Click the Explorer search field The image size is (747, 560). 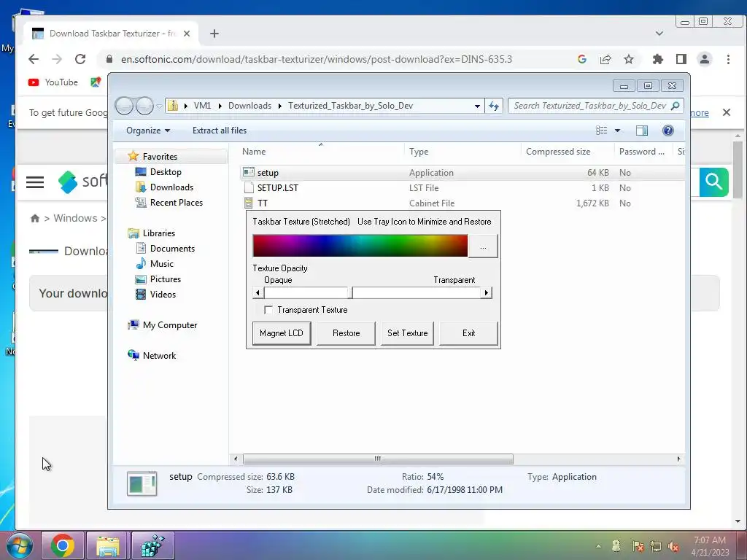pyautogui.click(x=595, y=106)
